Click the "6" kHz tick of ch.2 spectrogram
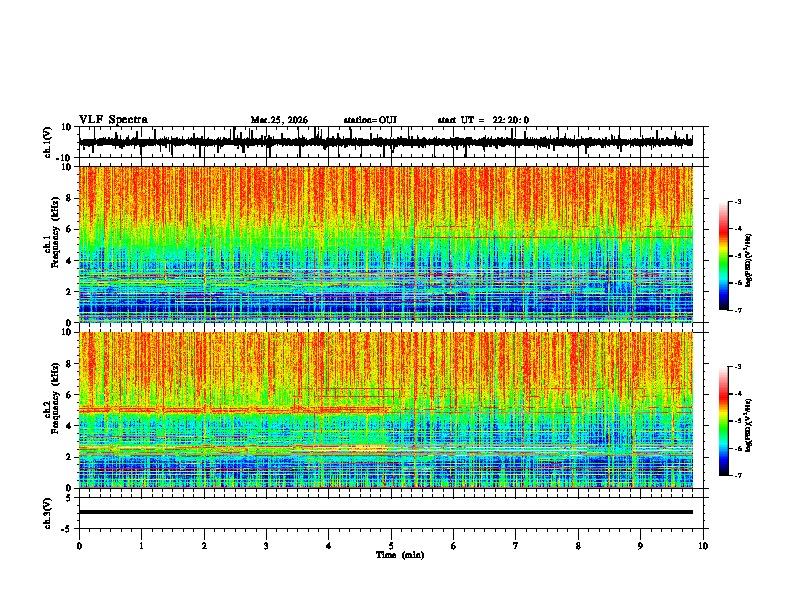This screenshot has height=612, width=792. pyautogui.click(x=69, y=395)
